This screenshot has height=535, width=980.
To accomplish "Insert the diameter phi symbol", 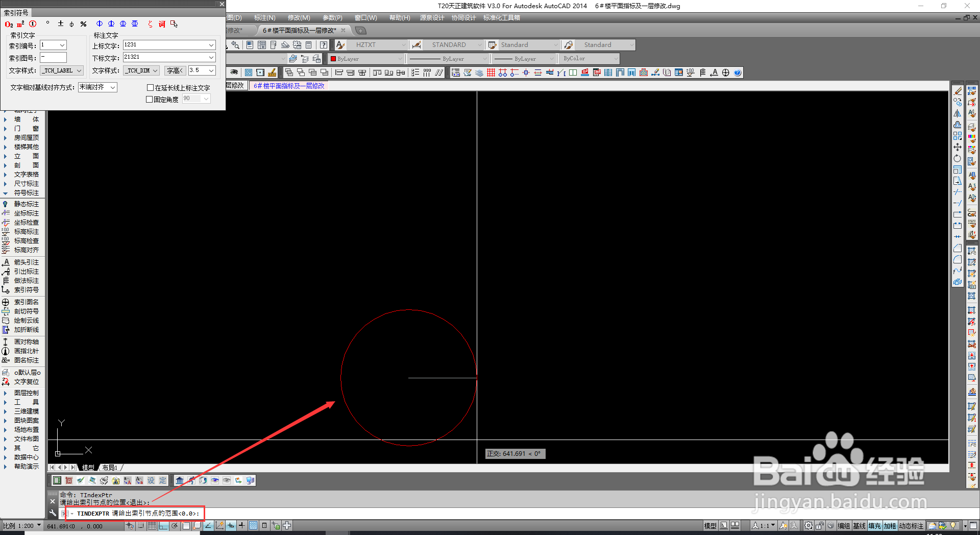I will 71,24.
